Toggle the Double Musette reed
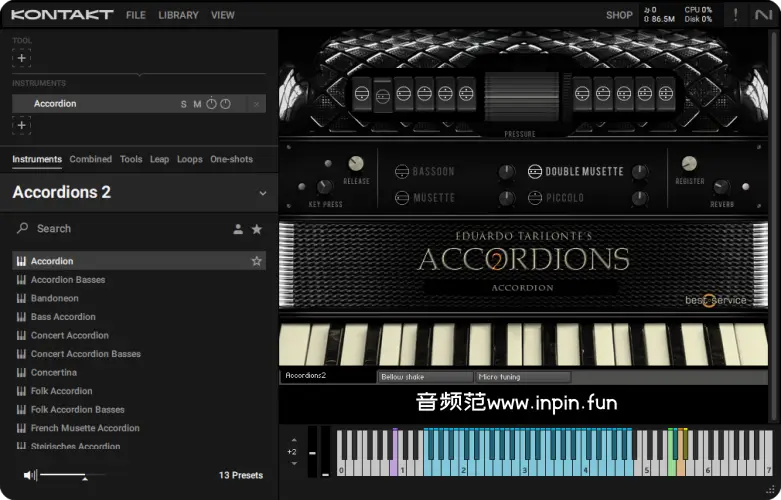781x500 pixels. [x=534, y=171]
